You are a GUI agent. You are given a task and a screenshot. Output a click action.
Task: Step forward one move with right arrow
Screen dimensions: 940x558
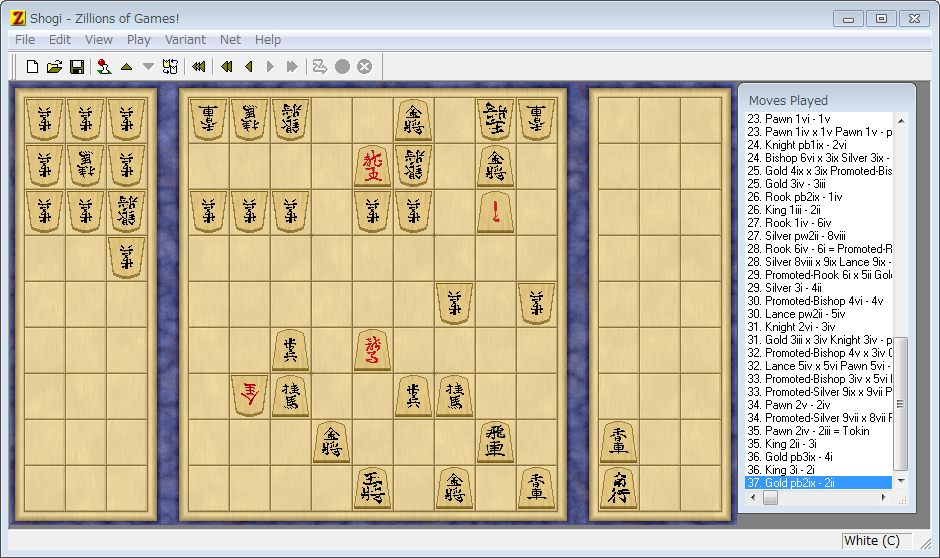(x=270, y=67)
